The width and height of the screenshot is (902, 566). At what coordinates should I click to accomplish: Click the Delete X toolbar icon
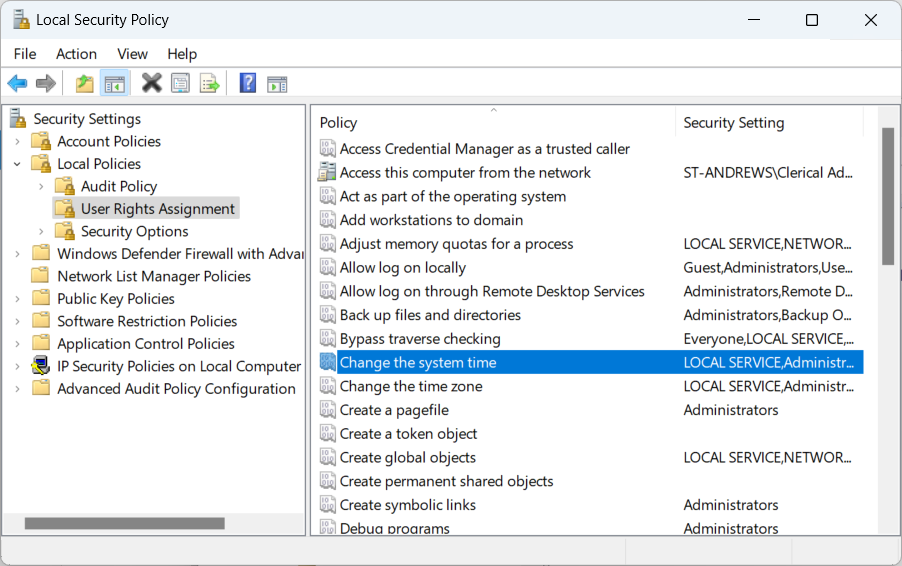pos(151,84)
